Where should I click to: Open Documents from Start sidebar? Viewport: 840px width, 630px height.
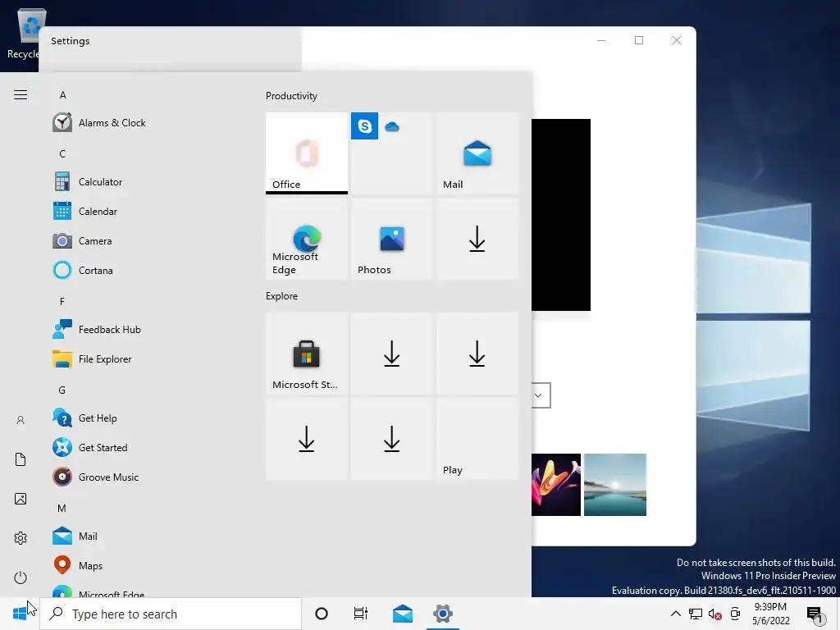point(21,459)
